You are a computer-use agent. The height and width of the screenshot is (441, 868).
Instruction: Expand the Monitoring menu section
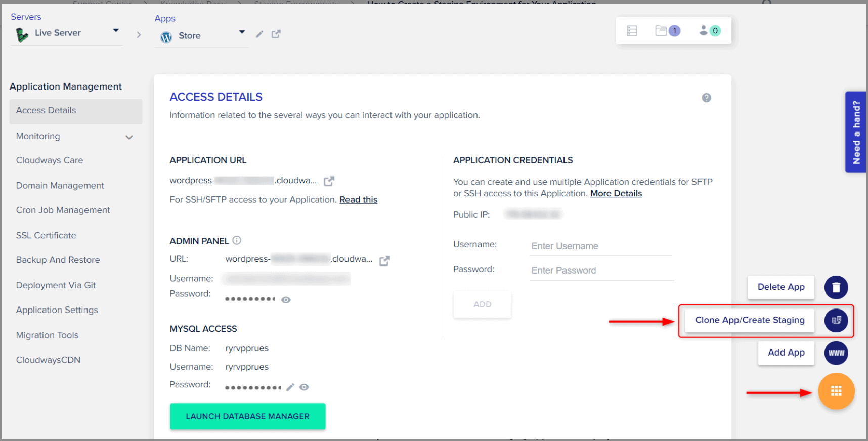pos(129,137)
